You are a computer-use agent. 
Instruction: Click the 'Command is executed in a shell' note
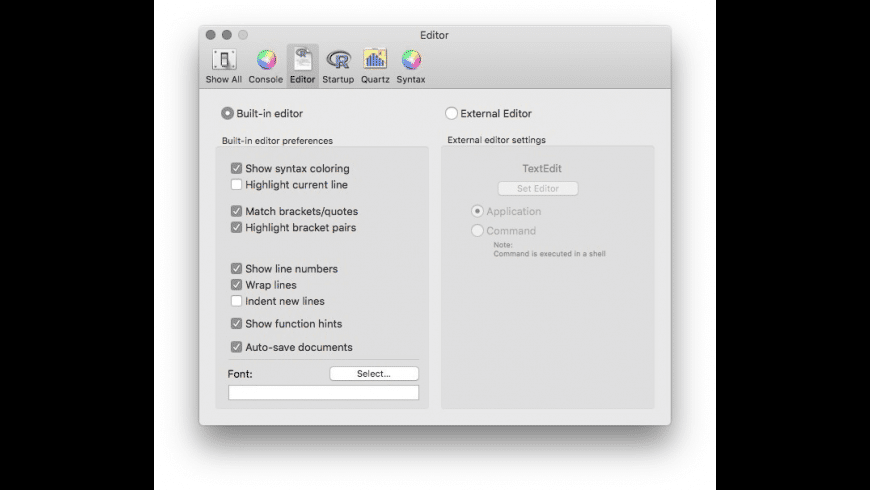tap(549, 254)
